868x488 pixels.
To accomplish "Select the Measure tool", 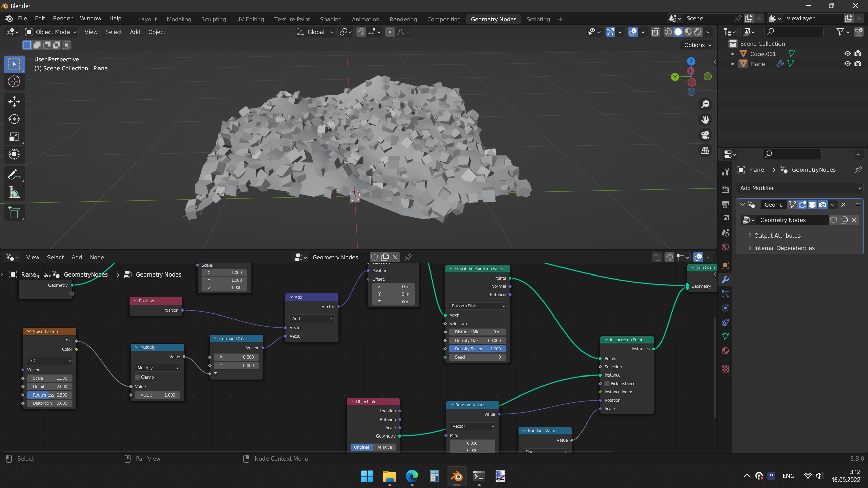I will pos(14,192).
